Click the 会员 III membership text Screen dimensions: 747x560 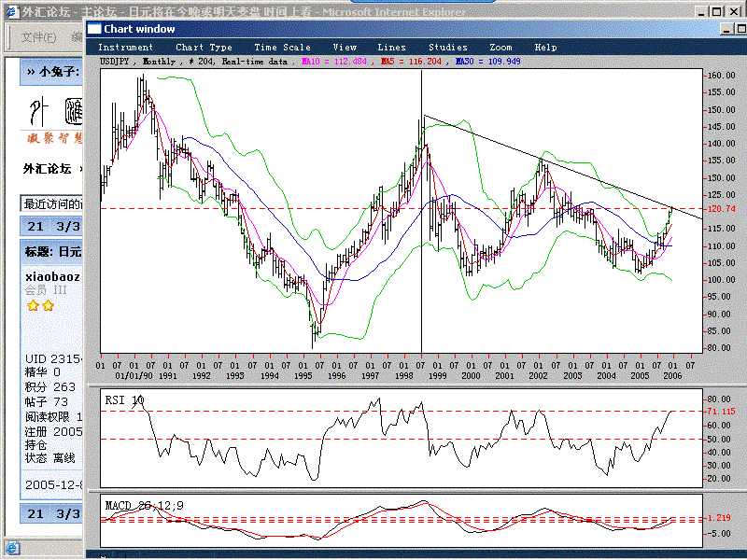pyautogui.click(x=45, y=290)
